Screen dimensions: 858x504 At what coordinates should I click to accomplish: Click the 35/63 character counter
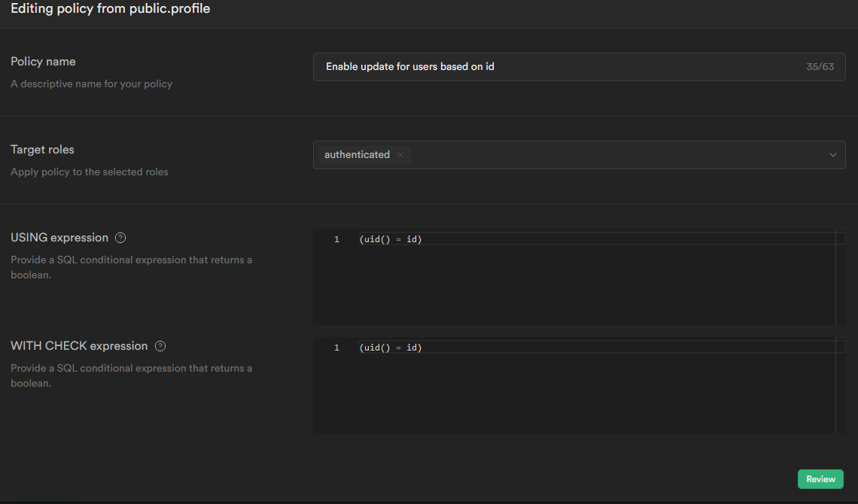point(820,67)
